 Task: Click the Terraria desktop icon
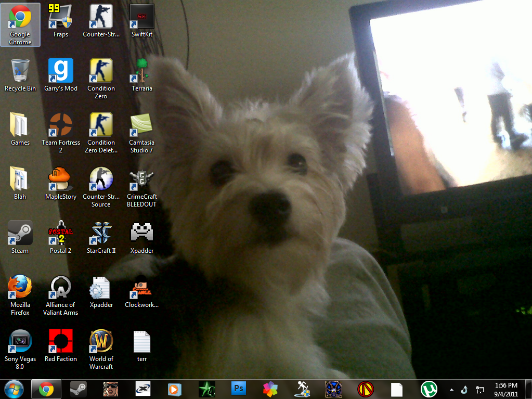point(141,71)
